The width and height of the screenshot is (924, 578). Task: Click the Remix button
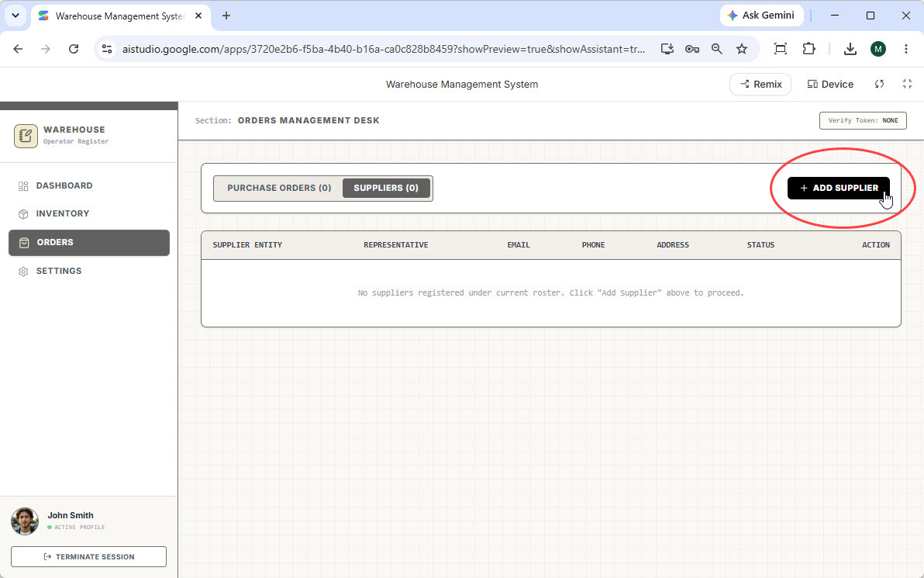(x=760, y=85)
